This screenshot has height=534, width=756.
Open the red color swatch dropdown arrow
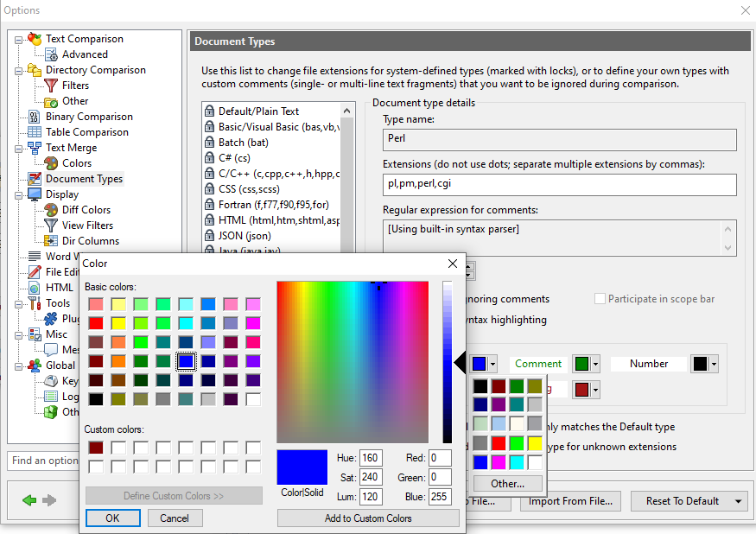pos(596,390)
